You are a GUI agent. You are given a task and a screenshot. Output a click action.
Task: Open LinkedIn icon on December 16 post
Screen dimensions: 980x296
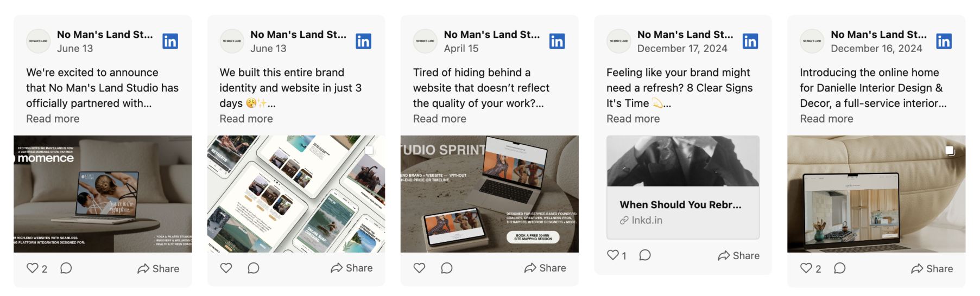tap(944, 41)
